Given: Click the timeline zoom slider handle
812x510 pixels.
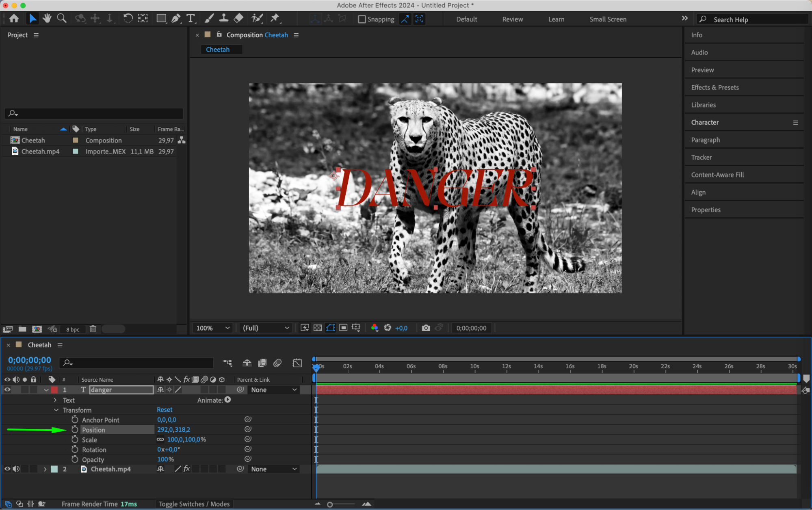Looking at the screenshot, I should point(330,504).
